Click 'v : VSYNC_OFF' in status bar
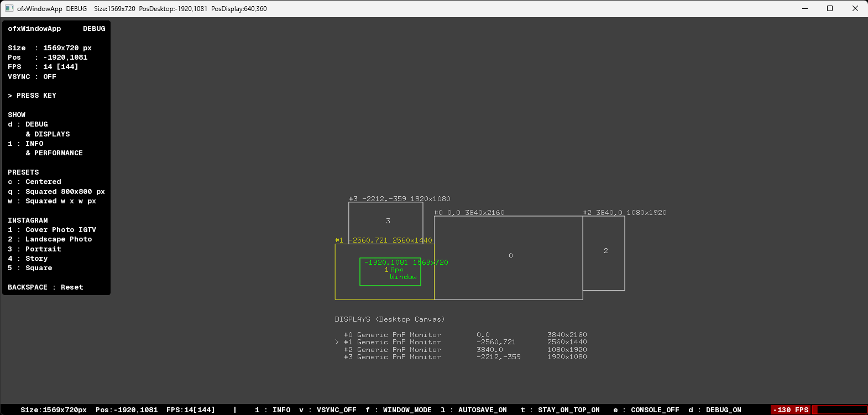 coord(328,410)
